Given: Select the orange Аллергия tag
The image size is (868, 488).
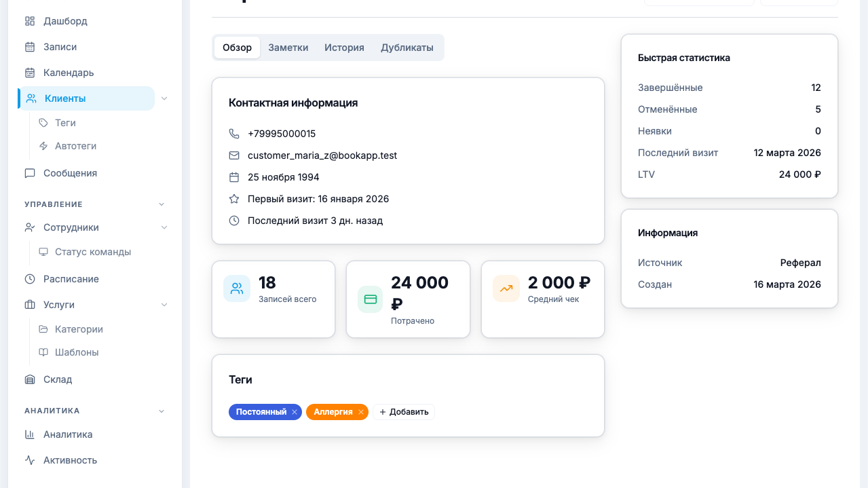Looking at the screenshot, I should click(333, 412).
